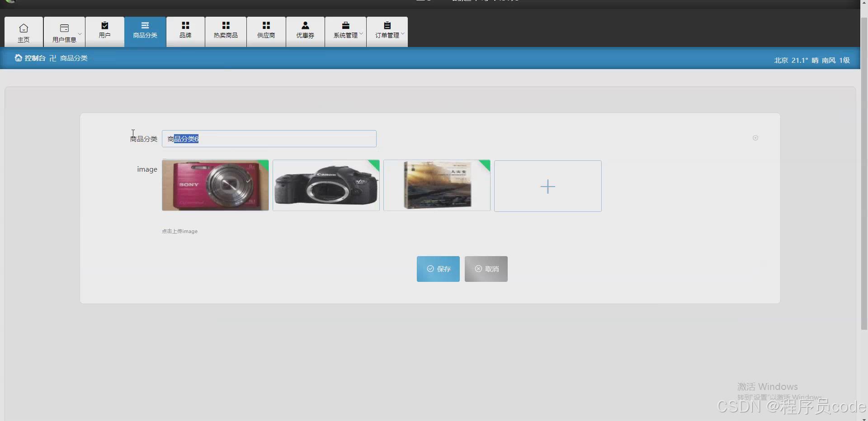Select the 商品分类 tab
The image size is (868, 421).
click(145, 32)
